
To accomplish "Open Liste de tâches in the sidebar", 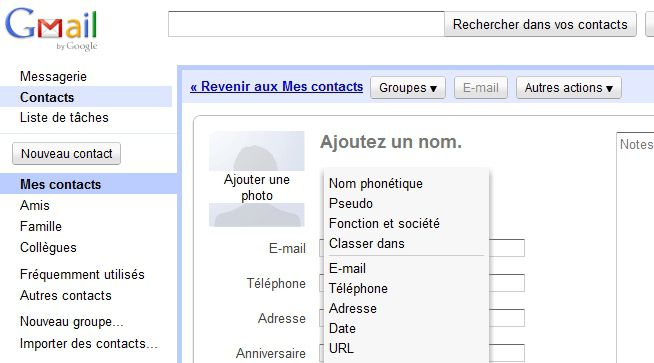I will coord(64,118).
